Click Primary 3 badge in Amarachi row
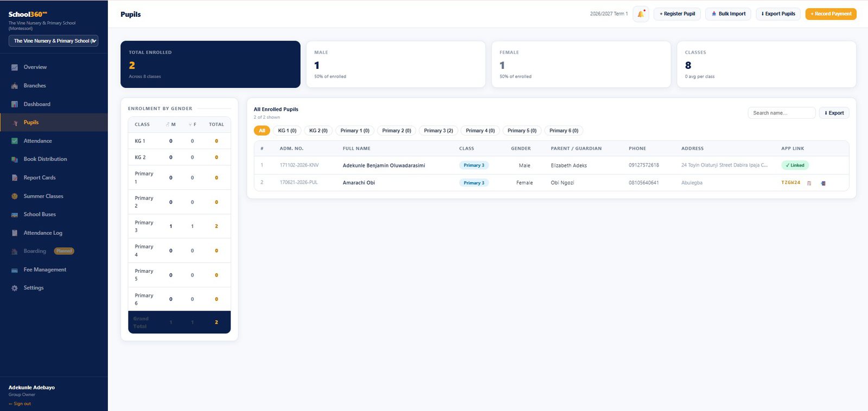The image size is (868, 411). click(474, 183)
